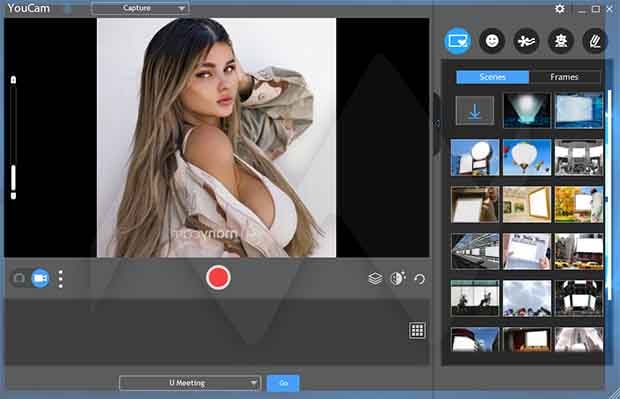The height and width of the screenshot is (399, 620).
Task: Select the window cleaners silhouette scene
Action: point(475,298)
